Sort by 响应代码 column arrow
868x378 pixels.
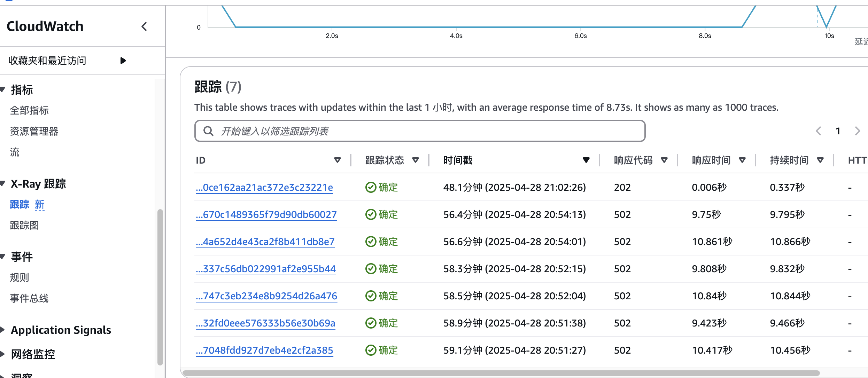664,160
